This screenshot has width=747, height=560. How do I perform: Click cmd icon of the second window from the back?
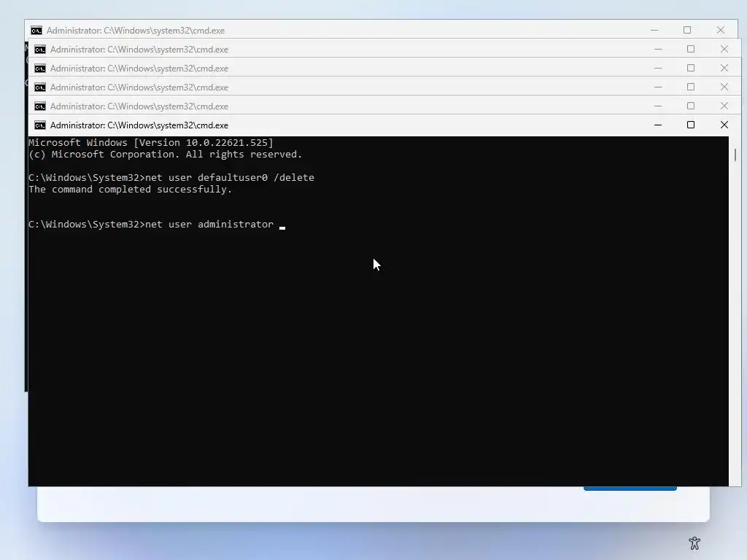40,50
